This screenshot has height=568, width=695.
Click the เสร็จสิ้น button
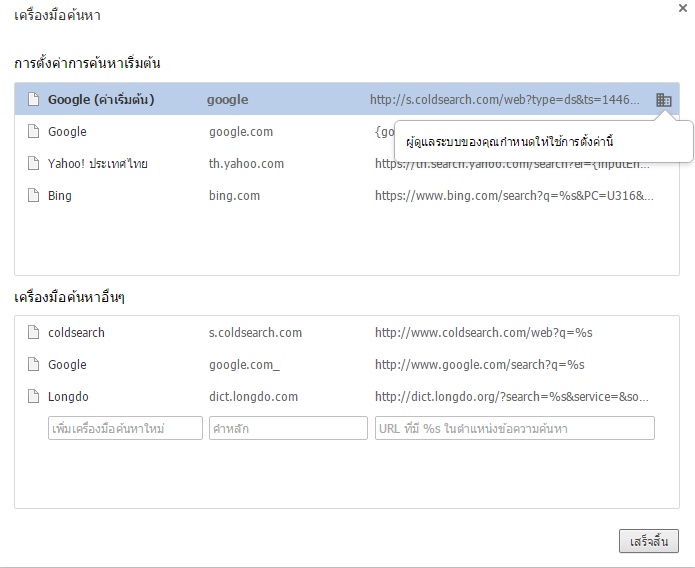coord(649,541)
